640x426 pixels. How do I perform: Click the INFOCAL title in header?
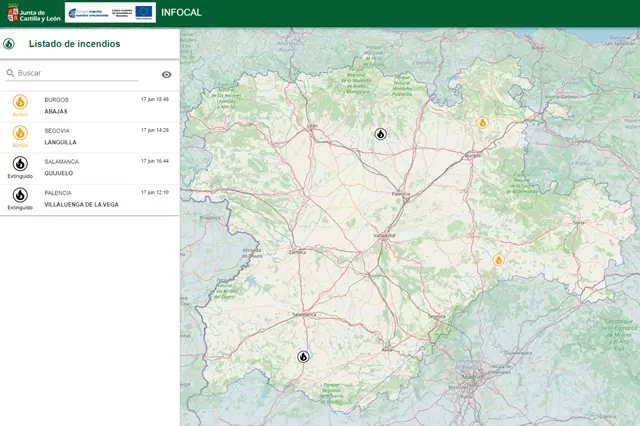click(183, 13)
